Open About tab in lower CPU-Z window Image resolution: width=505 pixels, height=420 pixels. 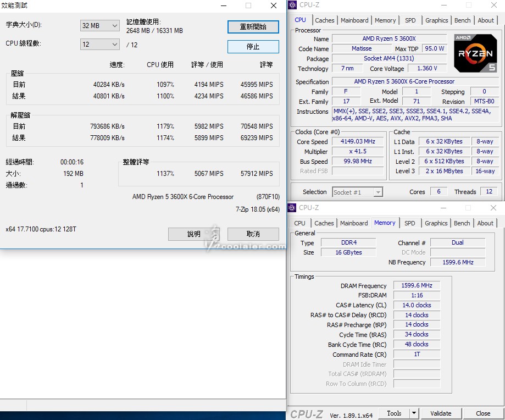click(485, 223)
